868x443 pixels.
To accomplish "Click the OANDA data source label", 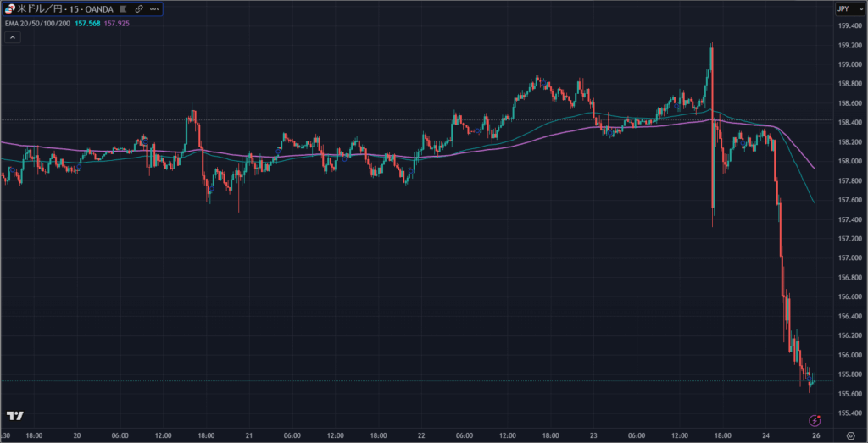I will click(97, 9).
